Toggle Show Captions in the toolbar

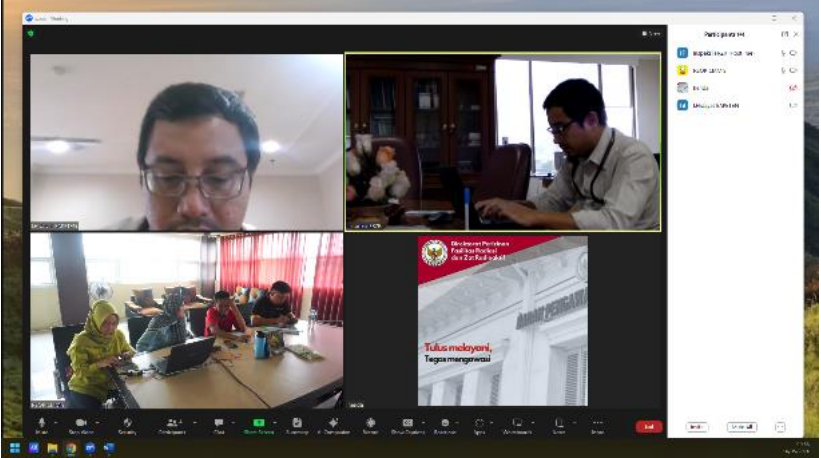click(407, 426)
